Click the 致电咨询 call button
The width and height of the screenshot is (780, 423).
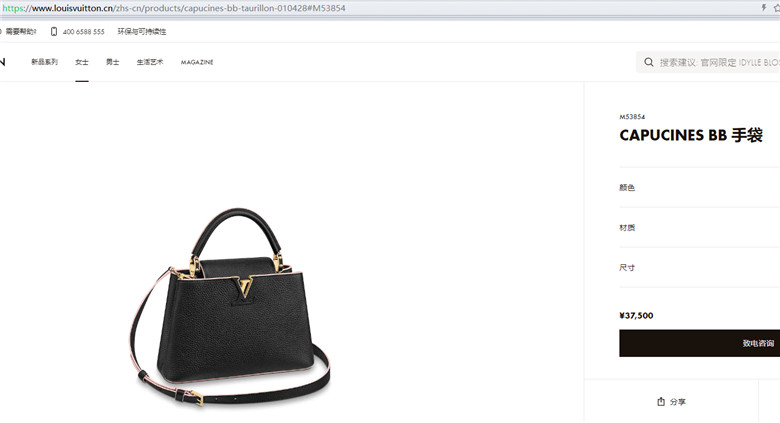(x=699, y=343)
